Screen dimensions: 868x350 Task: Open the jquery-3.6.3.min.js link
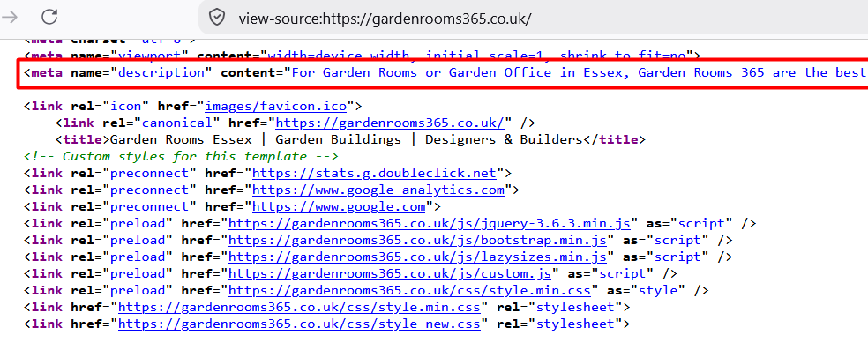tap(430, 223)
